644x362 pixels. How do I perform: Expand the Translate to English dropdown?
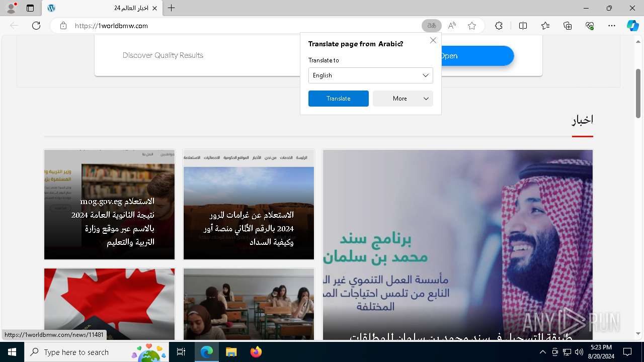click(x=370, y=75)
